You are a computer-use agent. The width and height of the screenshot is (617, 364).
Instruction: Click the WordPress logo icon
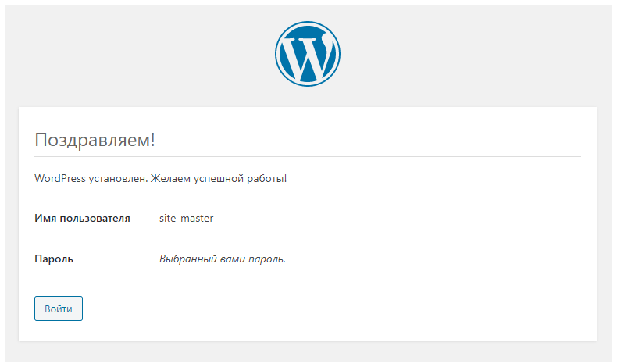pyautogui.click(x=308, y=54)
